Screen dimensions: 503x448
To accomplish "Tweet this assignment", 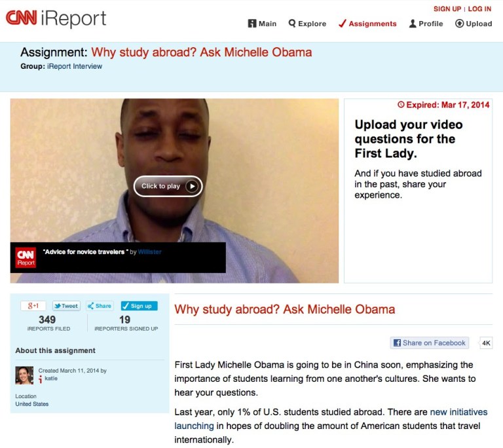I will point(66,306).
